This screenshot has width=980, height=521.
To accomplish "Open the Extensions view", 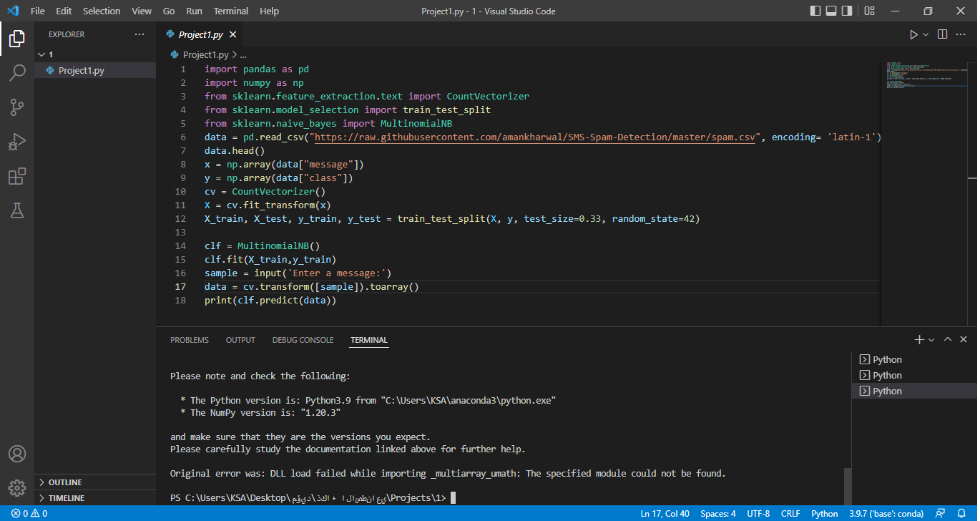I will click(x=17, y=176).
